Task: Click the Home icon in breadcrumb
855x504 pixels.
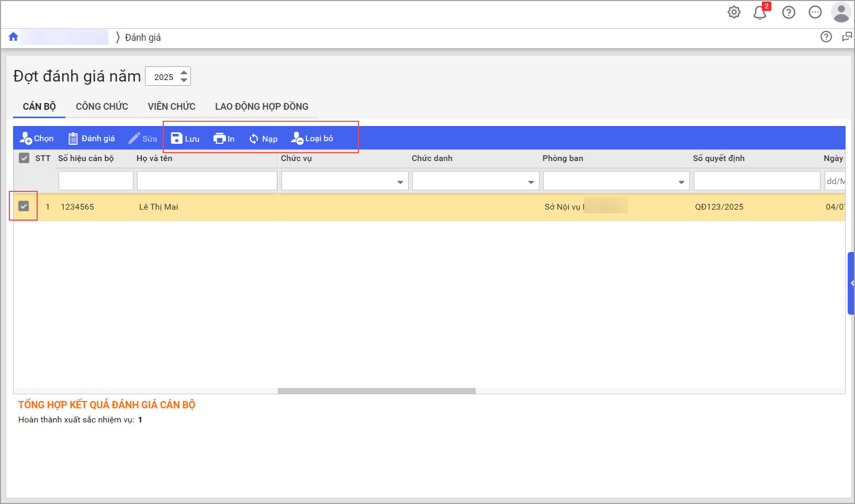Action: [x=14, y=37]
